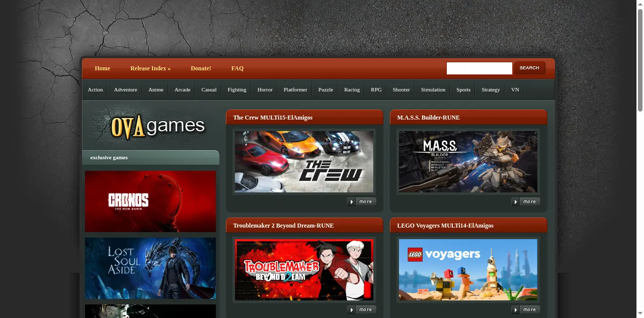The height and width of the screenshot is (318, 644).
Task: Open the FAQ page
Action: [x=237, y=68]
